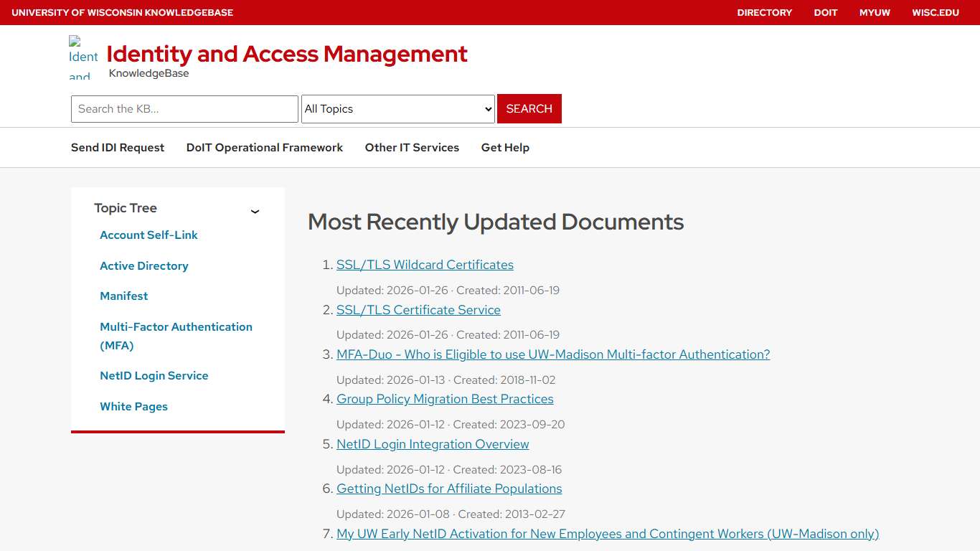The width and height of the screenshot is (980, 551).
Task: Click inside the Search the KB field
Action: coord(184,108)
